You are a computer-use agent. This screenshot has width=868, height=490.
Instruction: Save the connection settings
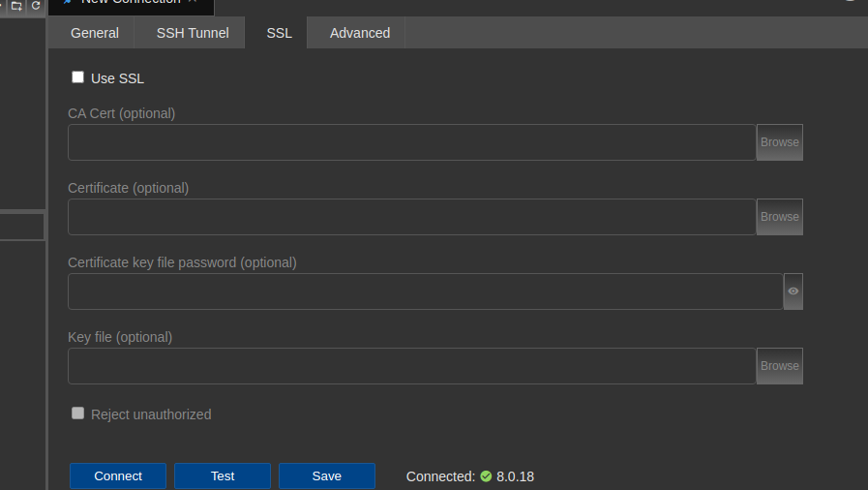(327, 476)
